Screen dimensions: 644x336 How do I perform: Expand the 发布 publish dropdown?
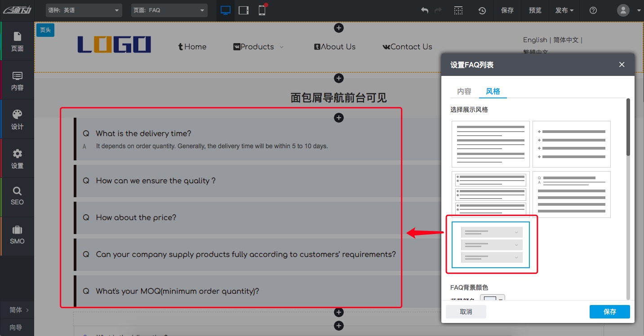[x=564, y=10]
